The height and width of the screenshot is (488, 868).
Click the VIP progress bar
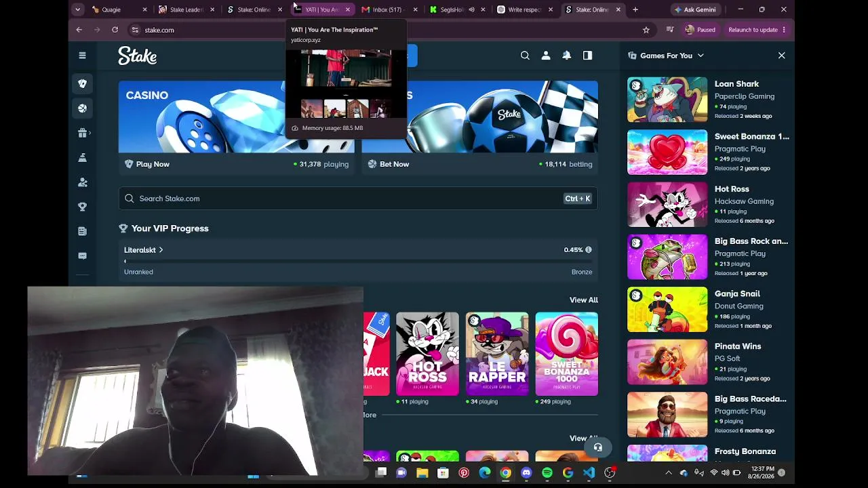[x=358, y=261]
